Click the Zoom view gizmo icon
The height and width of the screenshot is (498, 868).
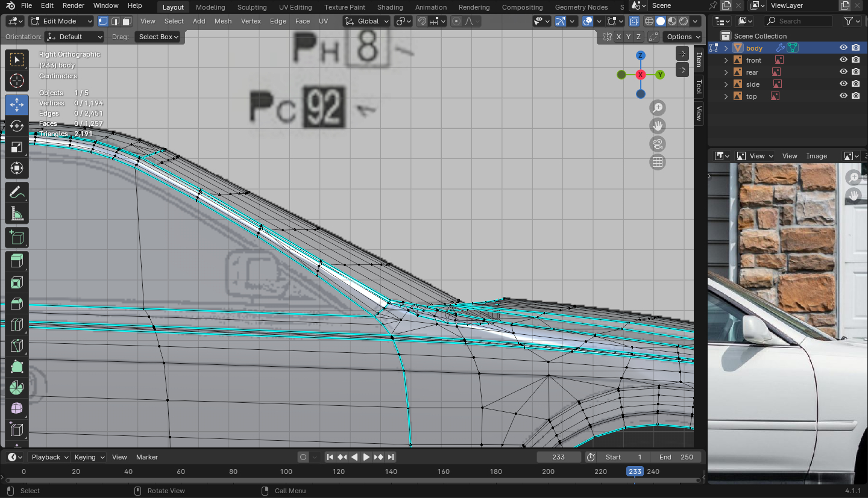[658, 108]
